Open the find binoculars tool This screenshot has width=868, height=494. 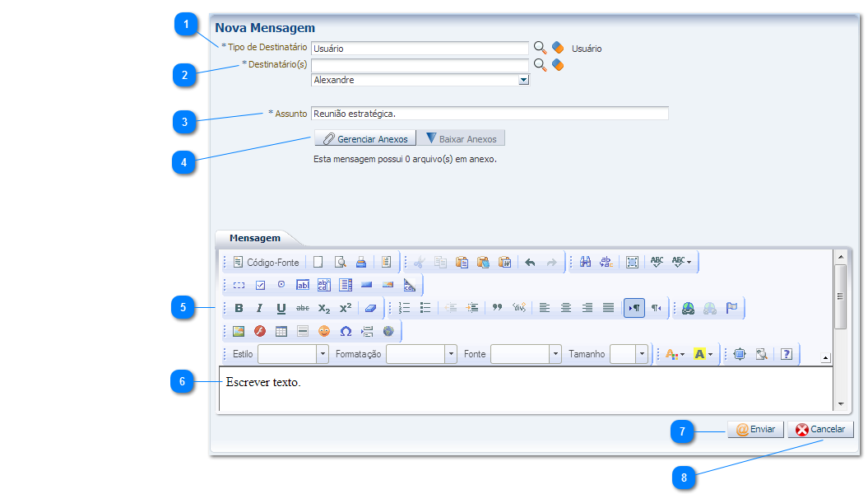point(586,263)
